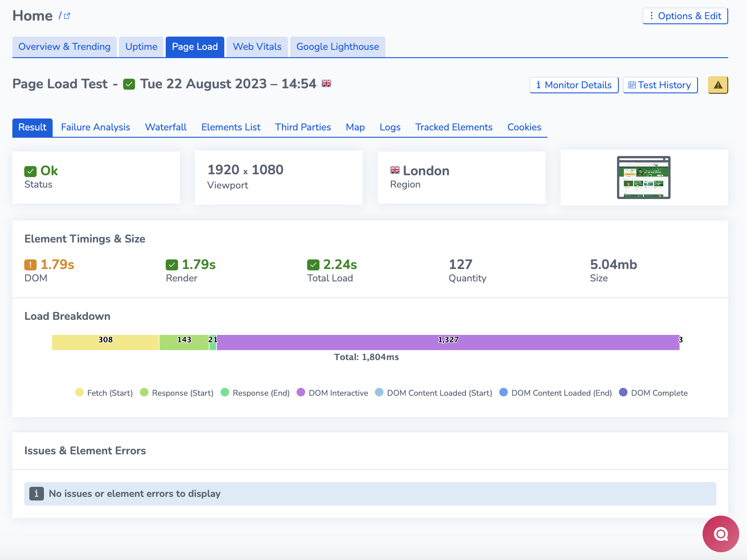747x560 pixels.
Task: Toggle Fetch (Start) legend item
Action: tap(104, 393)
